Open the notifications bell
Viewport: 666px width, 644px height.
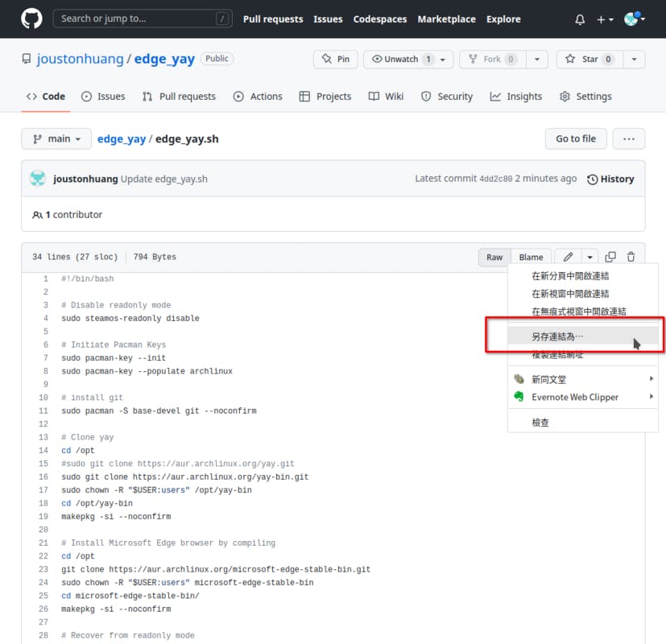[x=580, y=19]
